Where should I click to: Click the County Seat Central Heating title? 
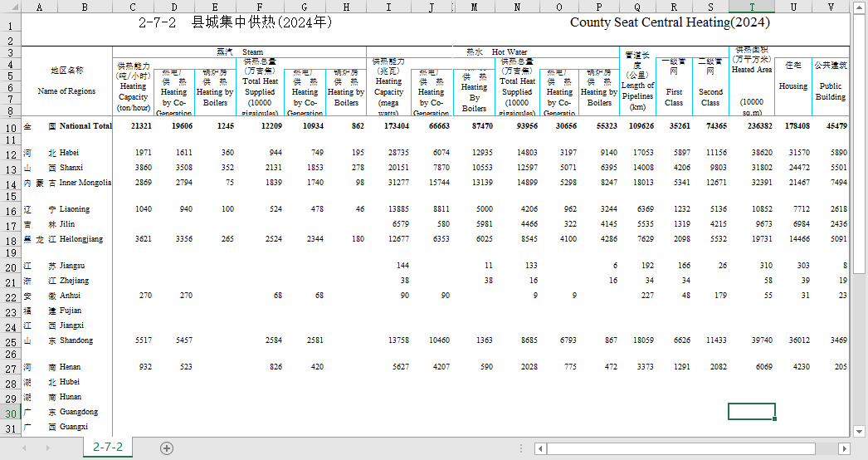click(669, 22)
